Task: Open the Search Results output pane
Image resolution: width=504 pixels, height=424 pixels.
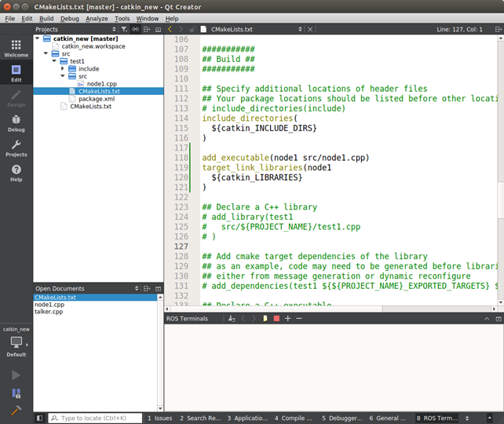Action: point(200,418)
